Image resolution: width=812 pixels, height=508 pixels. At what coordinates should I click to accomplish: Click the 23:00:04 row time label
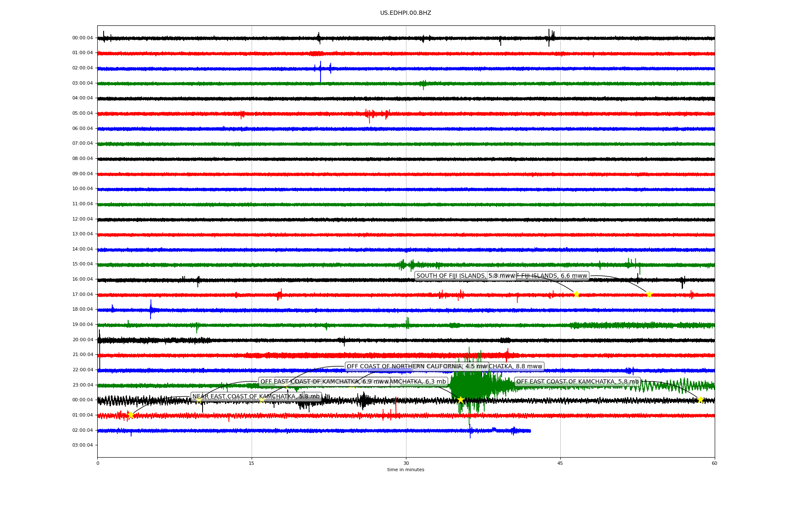pos(82,385)
